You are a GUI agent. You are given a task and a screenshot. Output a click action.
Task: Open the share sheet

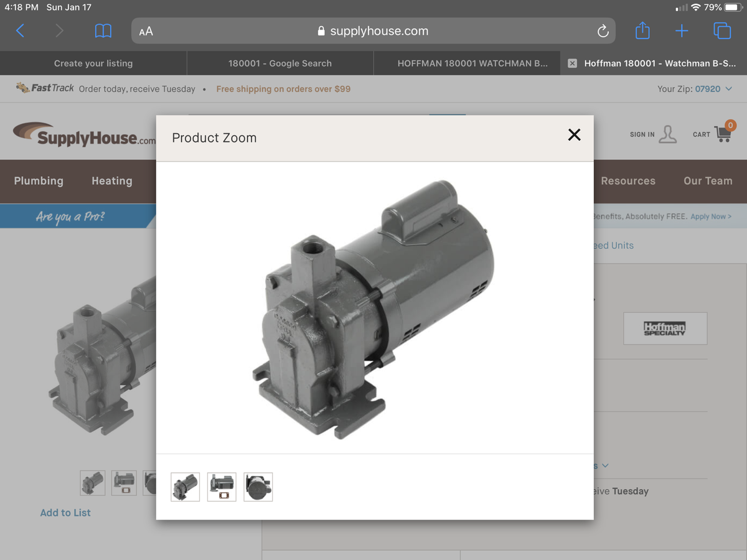[642, 30]
